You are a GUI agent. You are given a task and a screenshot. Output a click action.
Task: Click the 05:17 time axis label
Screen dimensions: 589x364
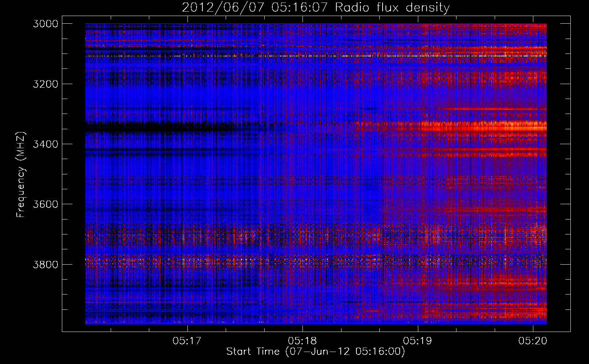tap(187, 341)
